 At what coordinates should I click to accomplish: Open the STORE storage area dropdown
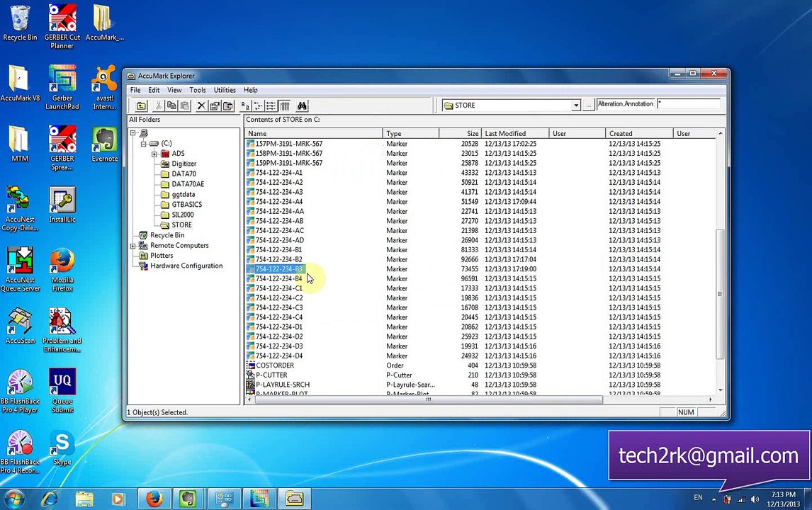575,106
